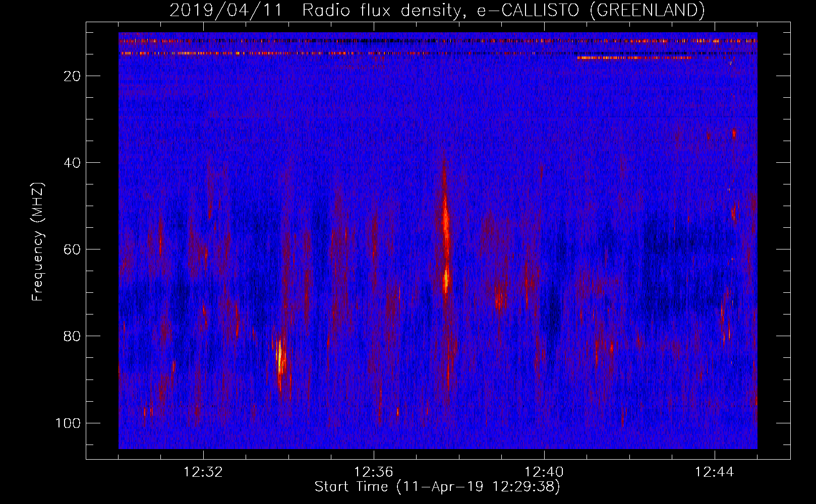Screen dimensions: 816x504
Task: Click the 12:36 time tick label
Action: 374,472
